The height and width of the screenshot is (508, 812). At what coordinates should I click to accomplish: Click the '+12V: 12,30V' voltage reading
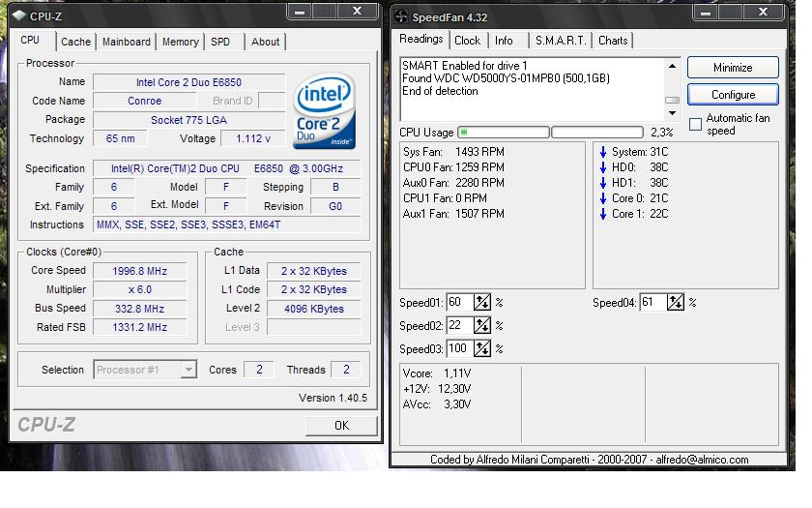437,389
